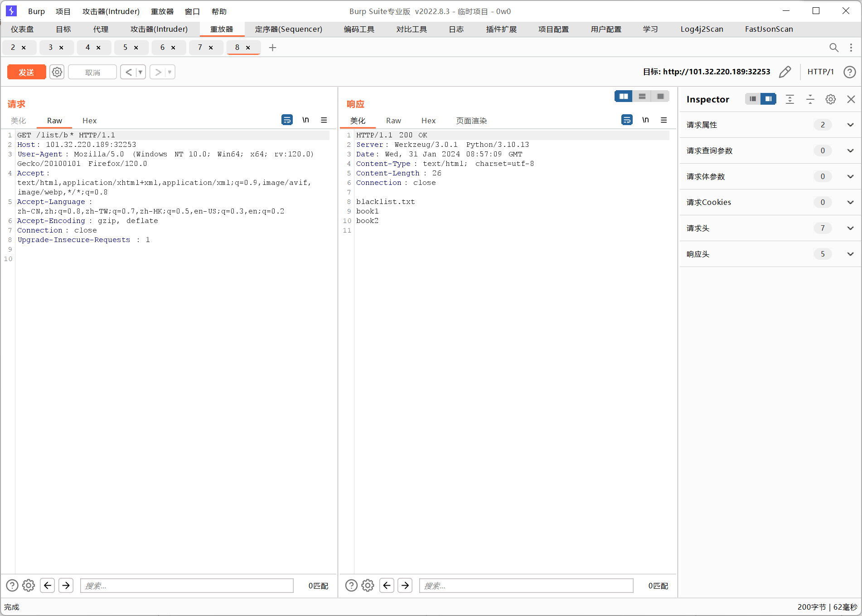Screen dimensions: 862x616
Task: Jump to next response search match
Action: click(x=405, y=586)
